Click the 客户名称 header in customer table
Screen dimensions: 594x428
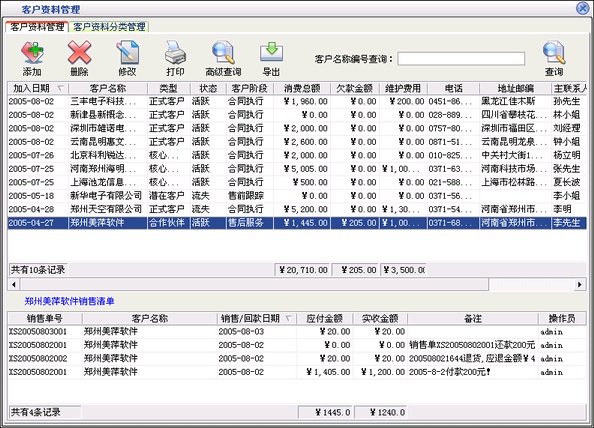tap(108, 88)
